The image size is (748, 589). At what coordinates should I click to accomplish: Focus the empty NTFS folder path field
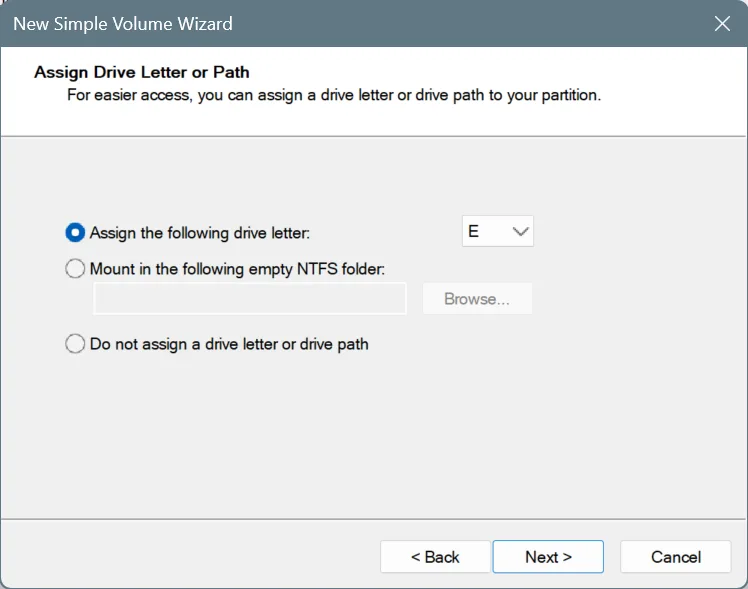coord(249,299)
